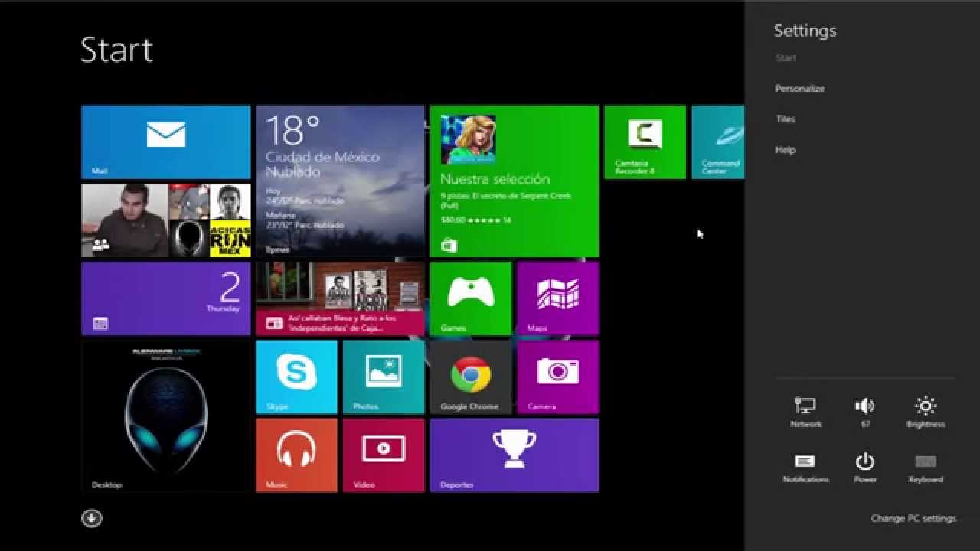This screenshot has width=980, height=551.
Task: Open the News tile about Blesa y Rato
Action: coord(340,298)
